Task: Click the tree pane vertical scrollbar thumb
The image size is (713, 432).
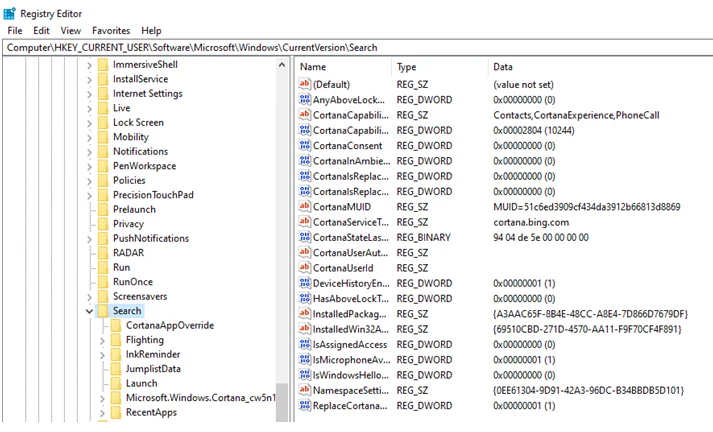Action: click(282, 402)
